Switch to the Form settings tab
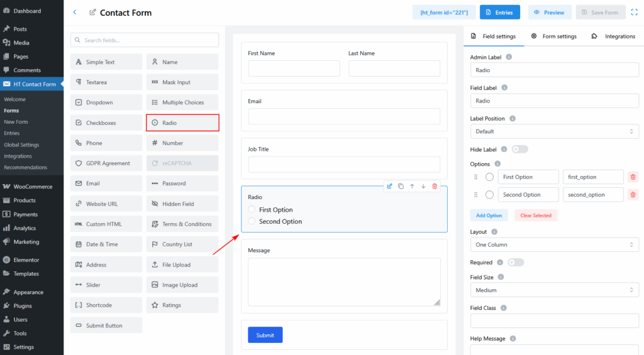Image resolution: width=644 pixels, height=355 pixels. pyautogui.click(x=553, y=36)
